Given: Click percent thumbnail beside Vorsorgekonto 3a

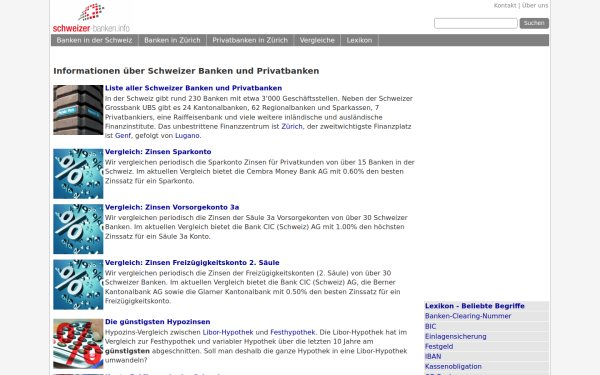Looking at the screenshot, I should point(78,229).
